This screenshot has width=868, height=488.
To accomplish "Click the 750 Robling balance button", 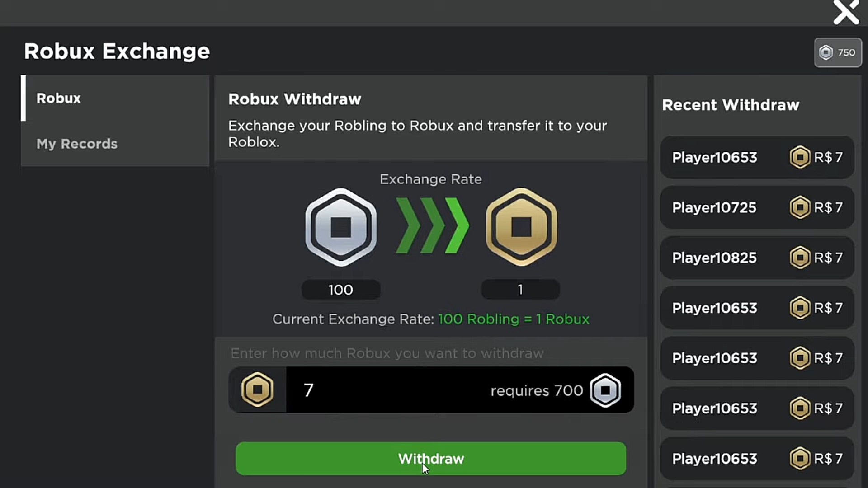I will tap(838, 52).
